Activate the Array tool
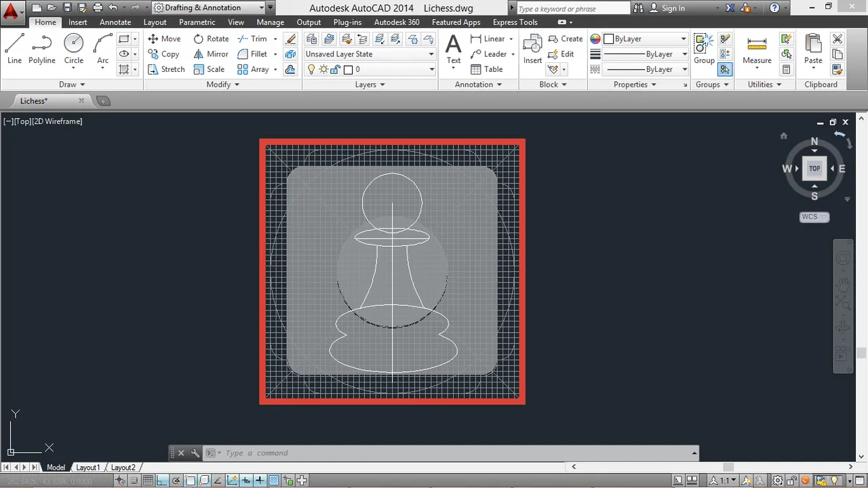Screen dimensions: 868x488 tap(253, 69)
